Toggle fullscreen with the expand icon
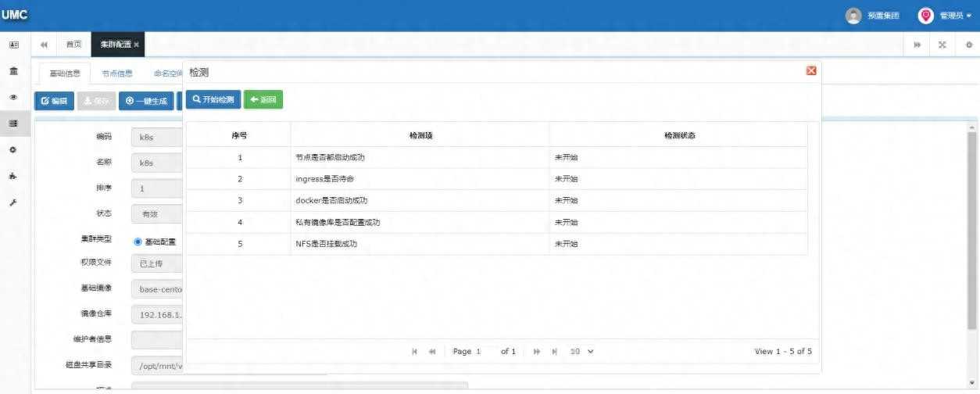This screenshot has width=980, height=394. tap(942, 45)
